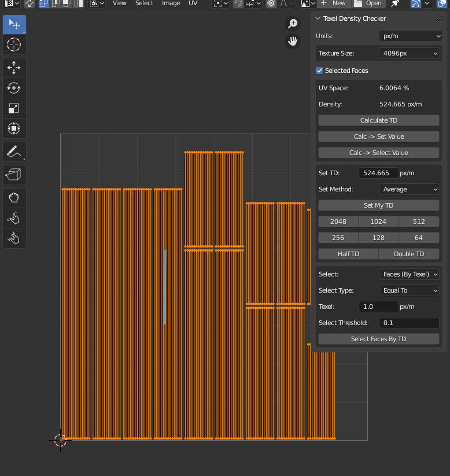Click the Set TD value field
This screenshot has width=450, height=476.
pyautogui.click(x=378, y=173)
